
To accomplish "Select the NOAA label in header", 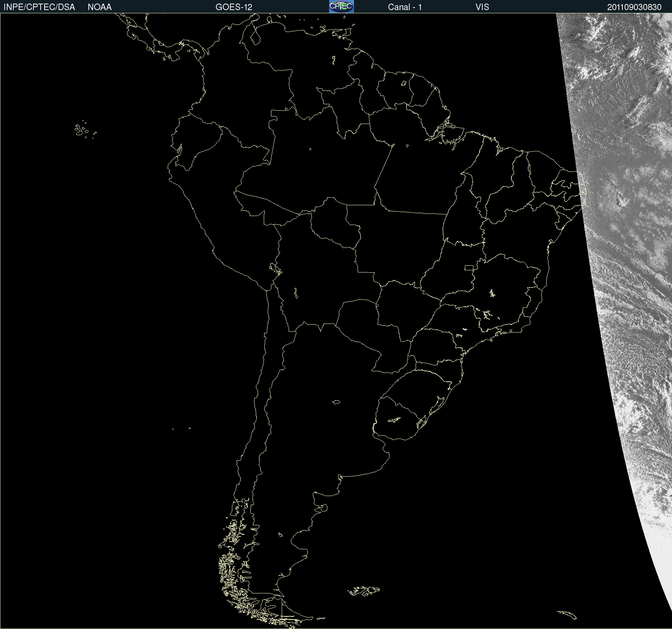I will (x=100, y=7).
